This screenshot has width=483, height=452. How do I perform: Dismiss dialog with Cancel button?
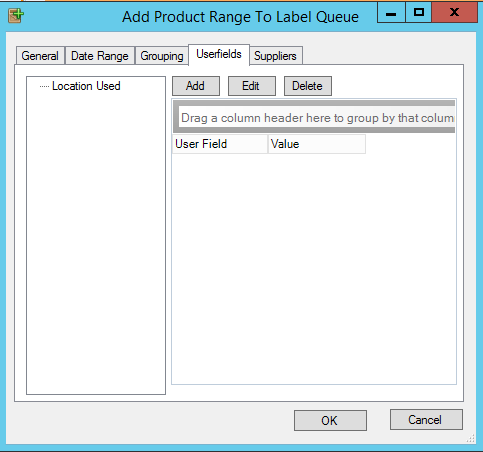426,420
